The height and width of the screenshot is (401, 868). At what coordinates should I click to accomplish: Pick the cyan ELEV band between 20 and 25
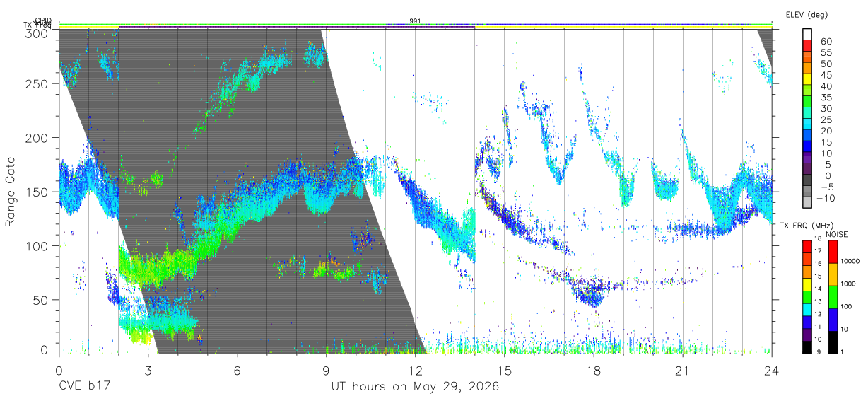808,125
